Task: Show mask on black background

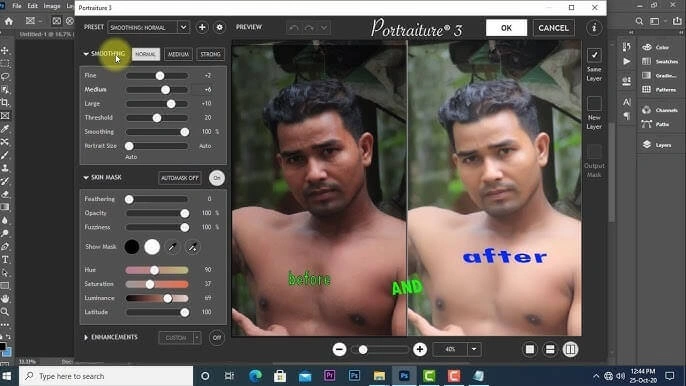Action: (x=132, y=247)
